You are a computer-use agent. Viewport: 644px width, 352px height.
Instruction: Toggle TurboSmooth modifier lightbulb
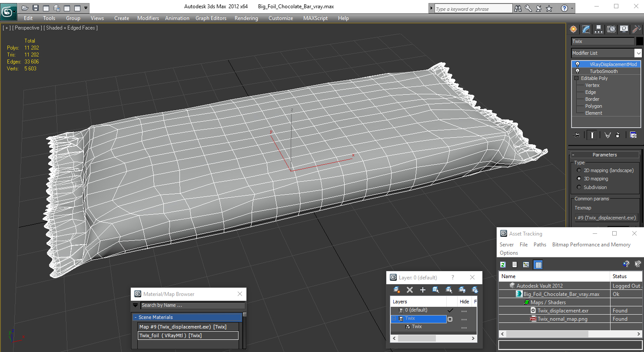[578, 71]
